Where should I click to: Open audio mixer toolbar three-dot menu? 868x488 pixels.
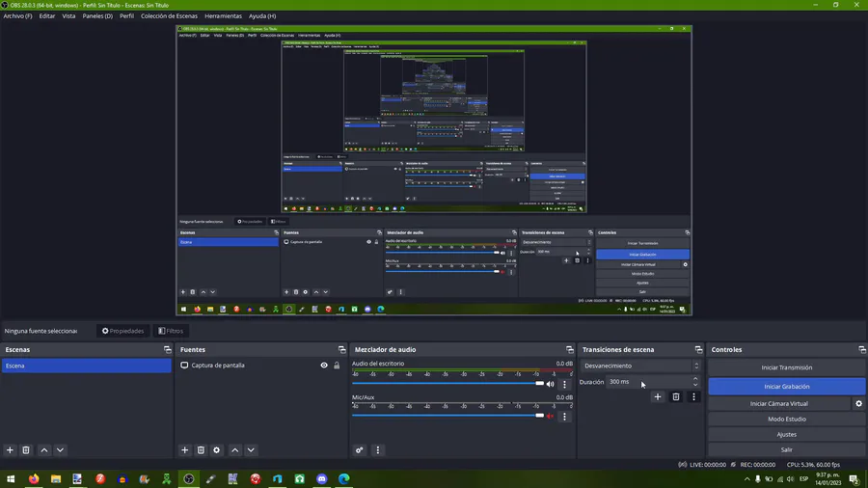378,449
